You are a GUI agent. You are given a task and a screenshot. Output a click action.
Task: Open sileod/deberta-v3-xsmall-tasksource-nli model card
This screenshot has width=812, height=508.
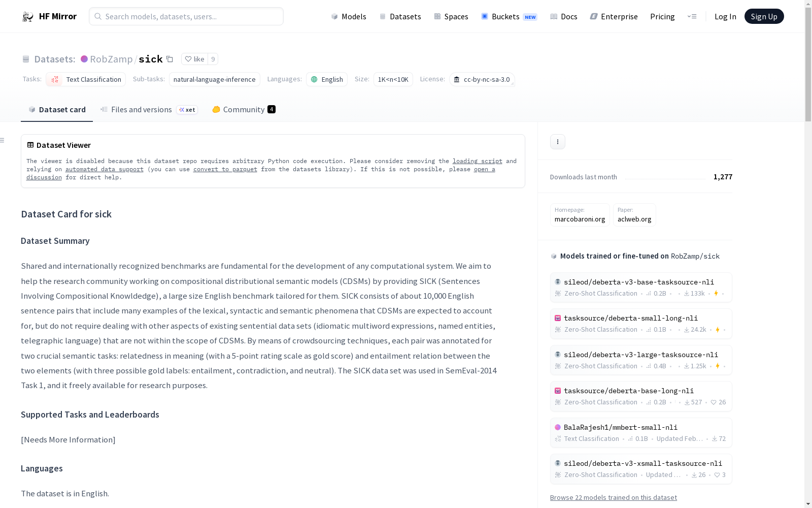tap(641, 469)
